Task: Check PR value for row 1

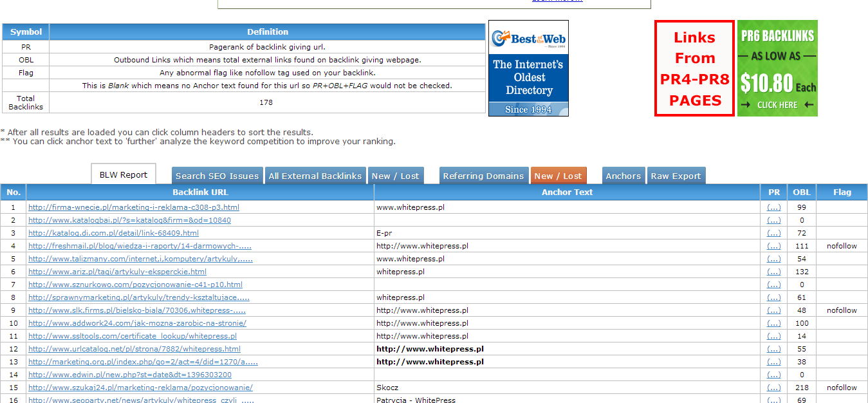Action: pyautogui.click(x=774, y=207)
